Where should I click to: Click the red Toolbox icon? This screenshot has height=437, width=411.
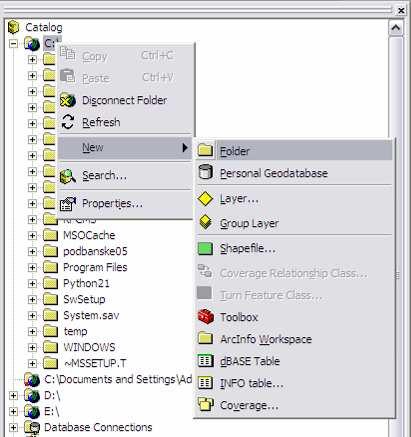[206, 316]
